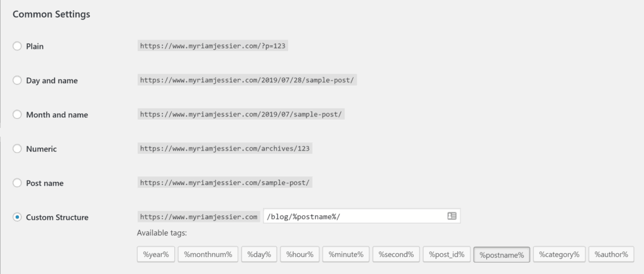Click the Post name example URL

coord(225,182)
